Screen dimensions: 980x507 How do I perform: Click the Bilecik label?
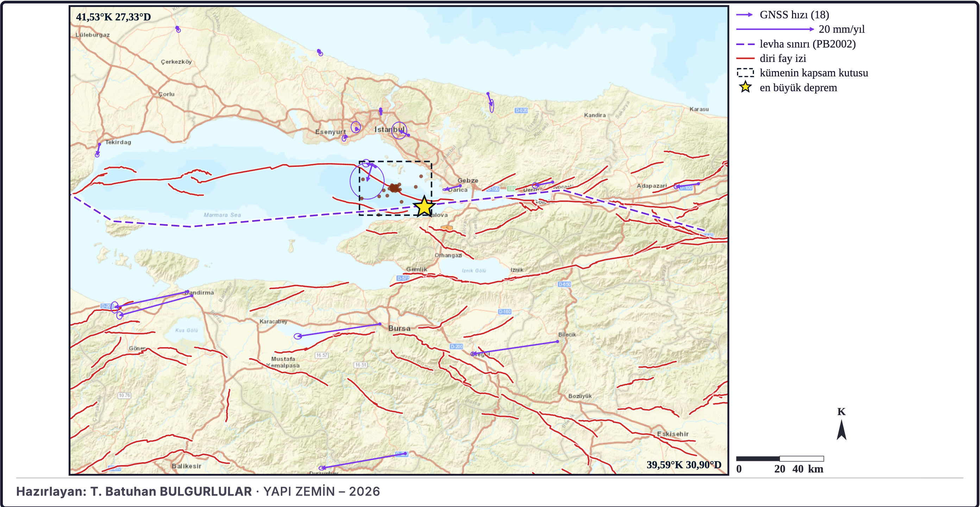(x=567, y=334)
